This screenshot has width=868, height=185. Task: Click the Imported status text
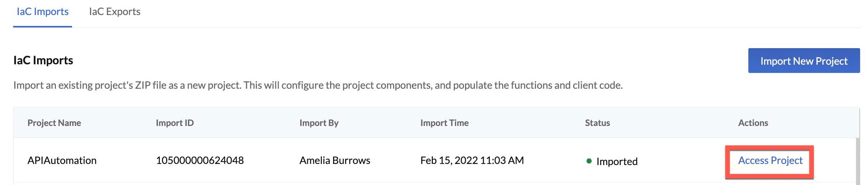[617, 161]
